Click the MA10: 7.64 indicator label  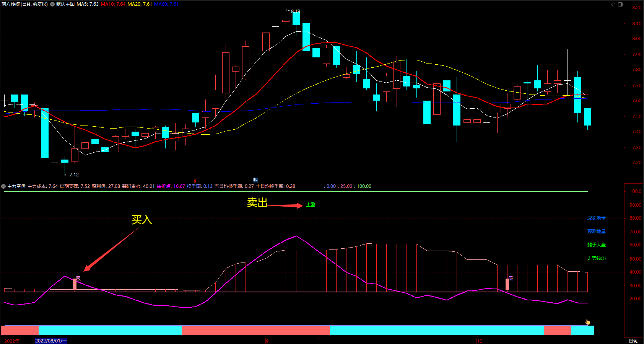(x=113, y=4)
